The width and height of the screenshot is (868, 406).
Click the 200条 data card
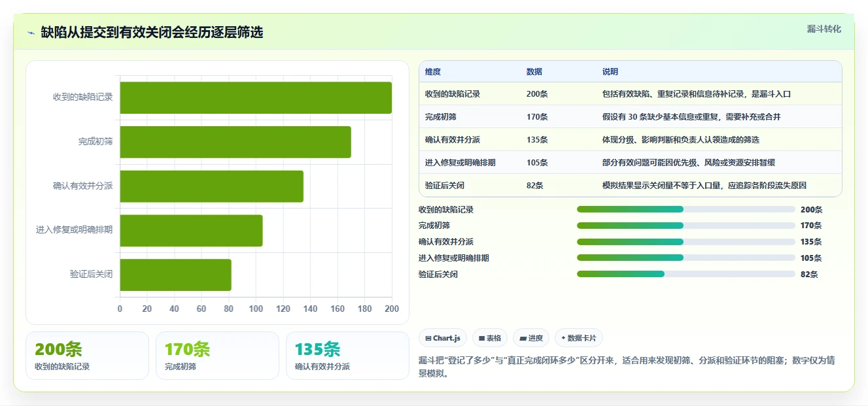click(87, 356)
